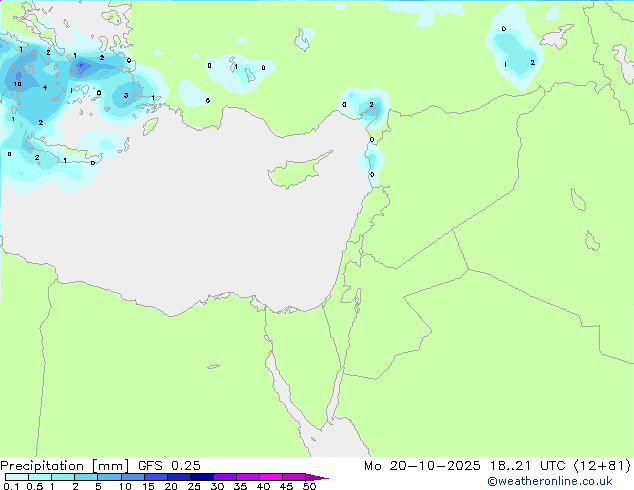The height and width of the screenshot is (490, 634).
Task: Click the legend label '50'
Action: [309, 486]
